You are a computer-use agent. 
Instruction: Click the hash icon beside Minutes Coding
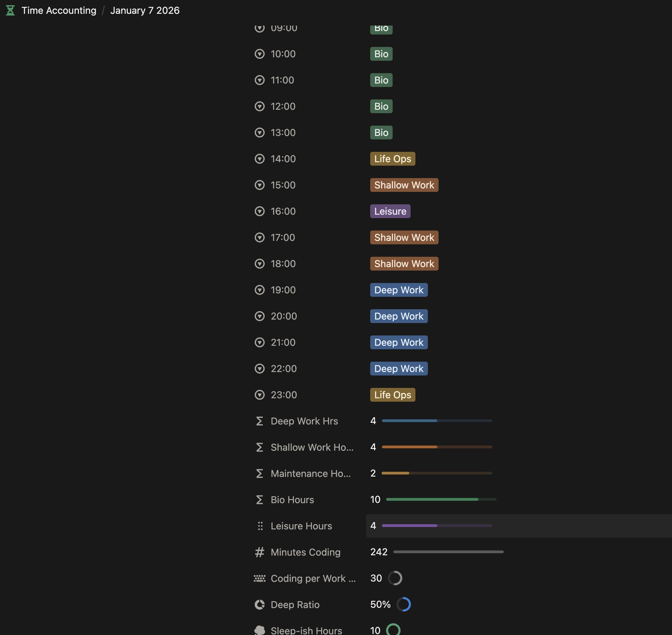(260, 552)
